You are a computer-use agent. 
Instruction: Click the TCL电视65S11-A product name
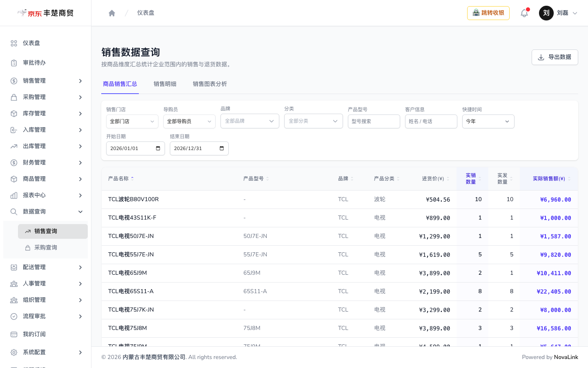131,292
